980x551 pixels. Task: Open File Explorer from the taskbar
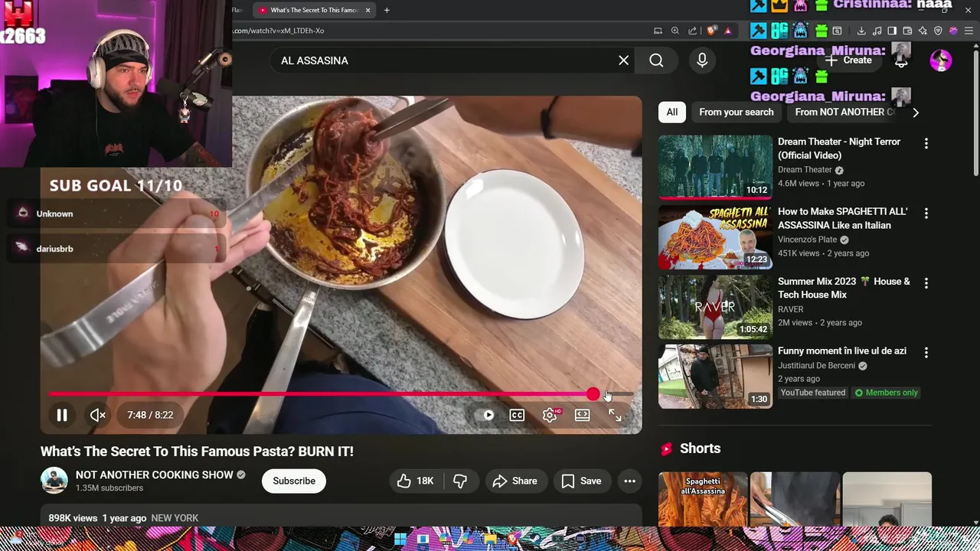[490, 540]
